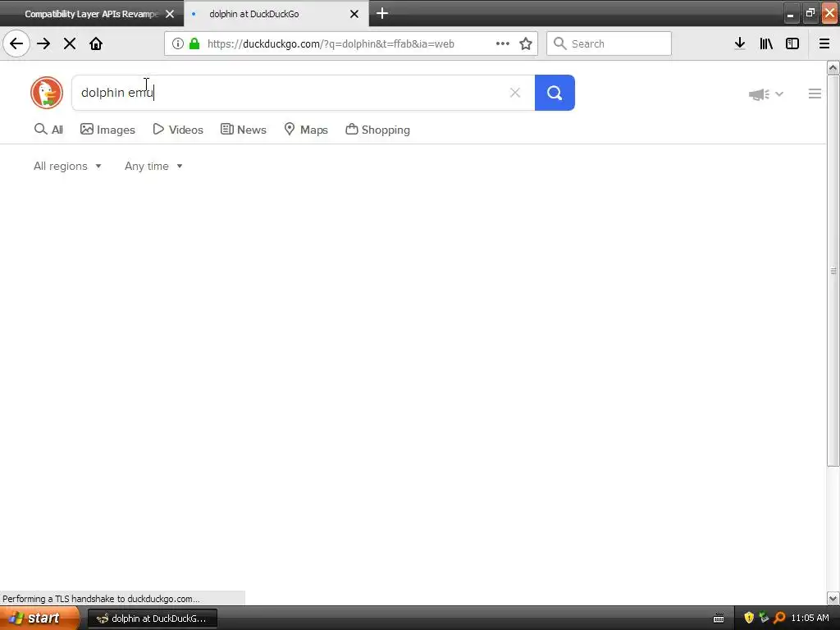The height and width of the screenshot is (630, 840).
Task: Click the orange magnifier tray icon
Action: click(x=779, y=619)
